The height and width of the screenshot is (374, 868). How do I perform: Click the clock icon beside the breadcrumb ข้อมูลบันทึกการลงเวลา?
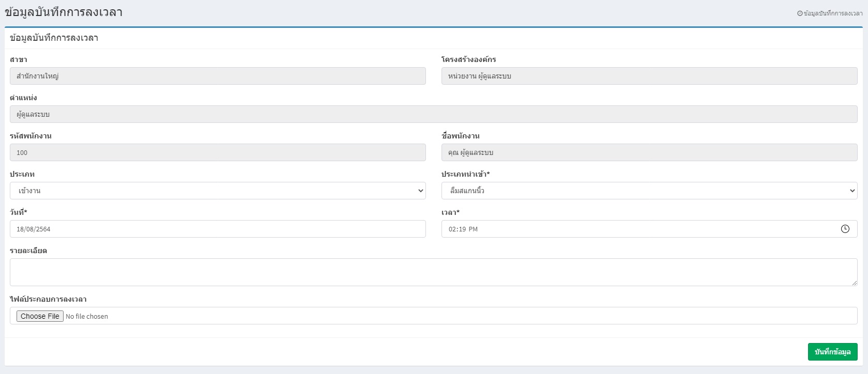tap(800, 13)
